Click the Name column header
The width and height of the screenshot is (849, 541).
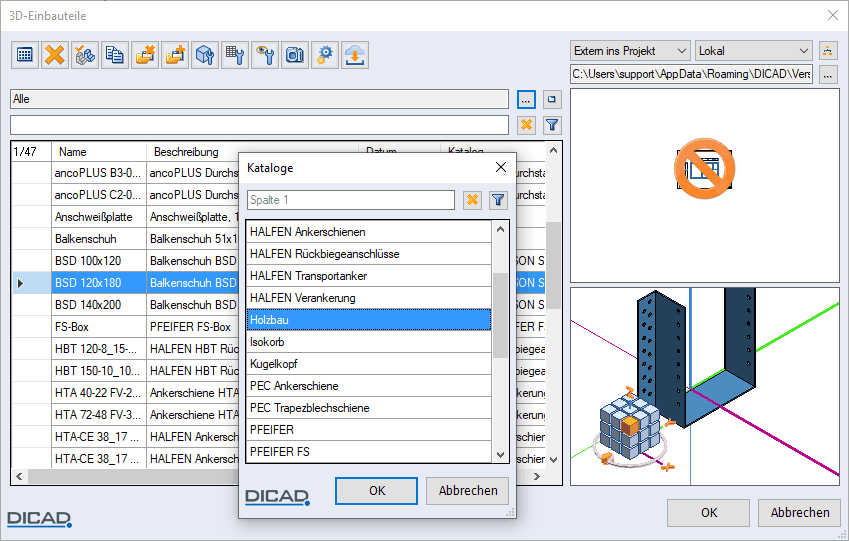99,152
